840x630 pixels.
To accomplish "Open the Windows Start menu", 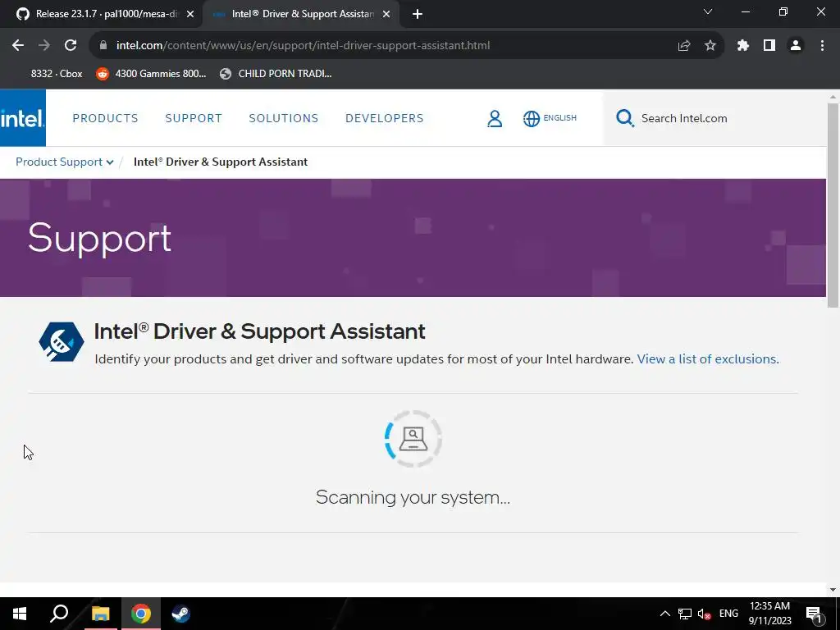I will [20, 614].
